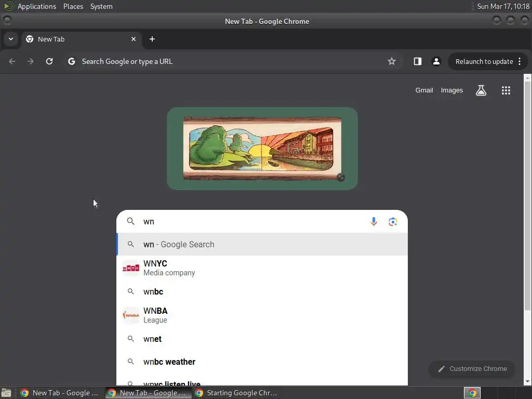Select the wn - Google Search suggestion
The image size is (532, 399).
click(x=262, y=244)
